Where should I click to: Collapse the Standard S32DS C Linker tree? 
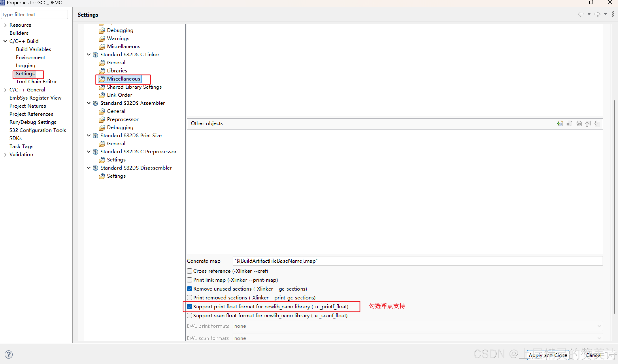point(89,54)
